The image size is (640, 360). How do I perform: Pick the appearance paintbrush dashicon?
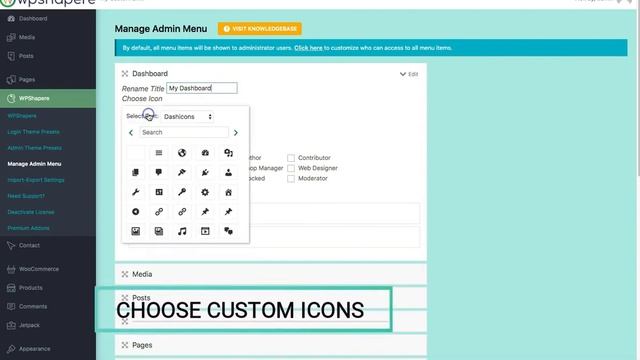(x=182, y=173)
